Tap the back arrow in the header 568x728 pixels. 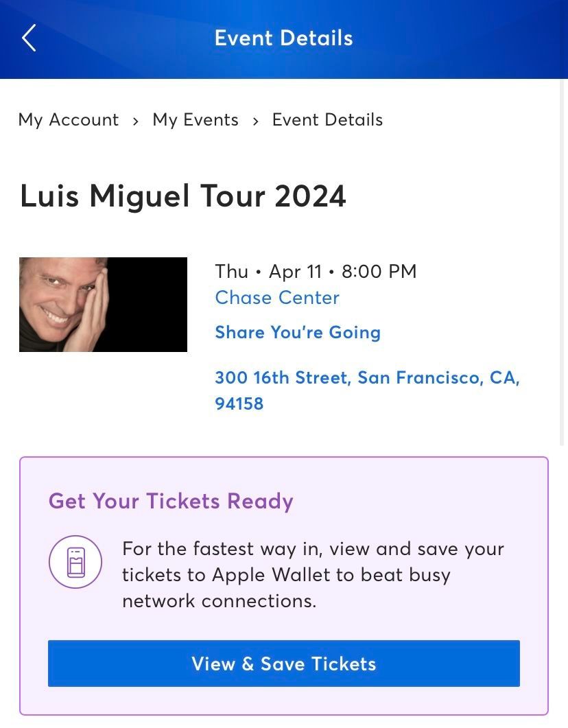pyautogui.click(x=29, y=38)
